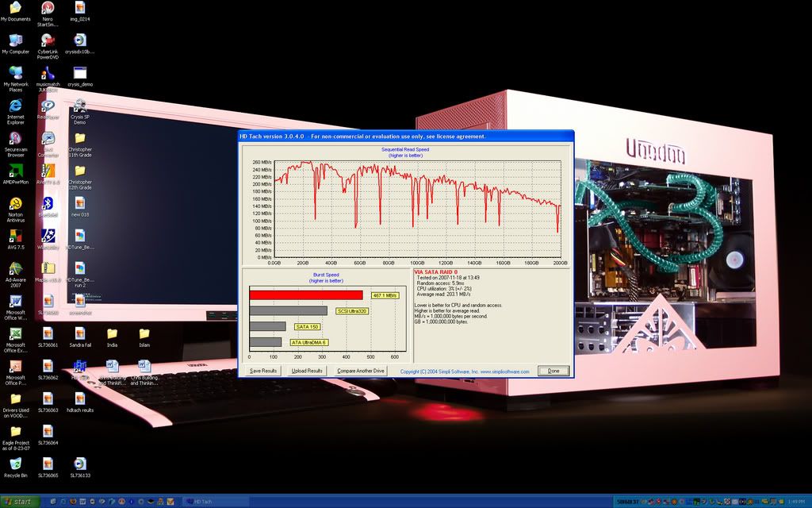The image size is (812, 508).
Task: Click VIA SATA RAID 0 heading
Action: click(436, 272)
